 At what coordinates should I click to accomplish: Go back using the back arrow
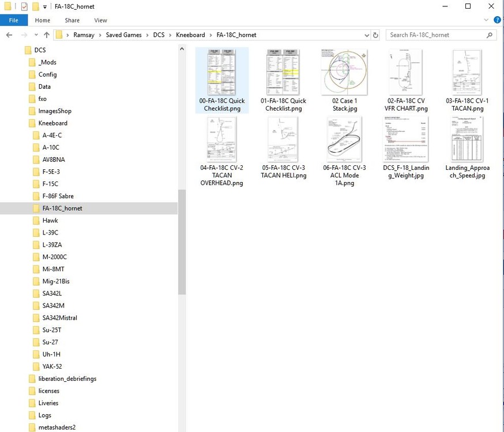click(x=10, y=35)
